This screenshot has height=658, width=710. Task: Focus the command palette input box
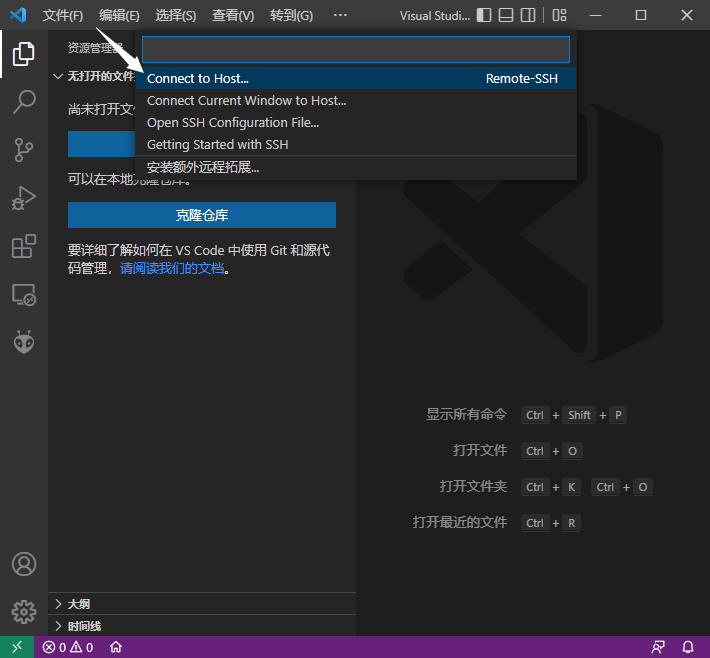point(356,49)
